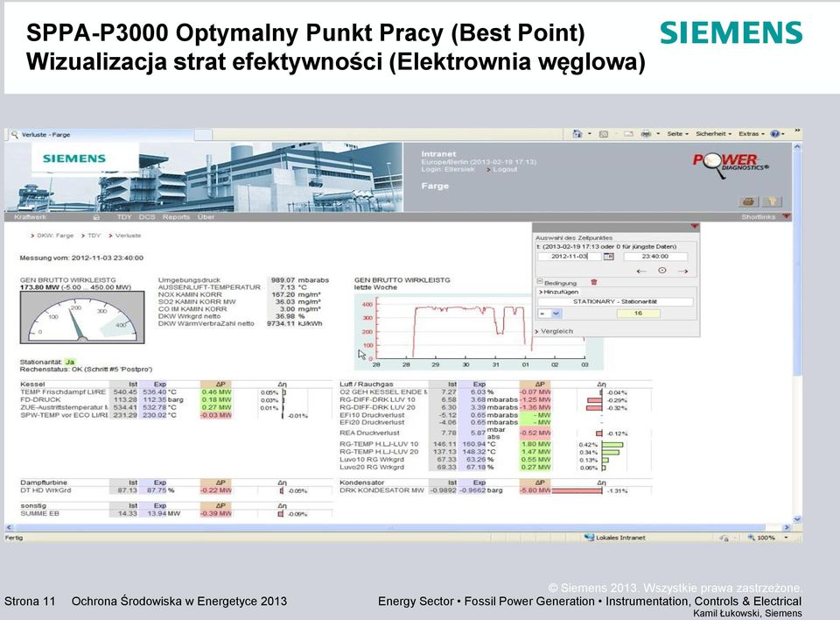This screenshot has width=840, height=620.
Task: Click the 'FD-DRUCK' row label
Action: point(40,399)
